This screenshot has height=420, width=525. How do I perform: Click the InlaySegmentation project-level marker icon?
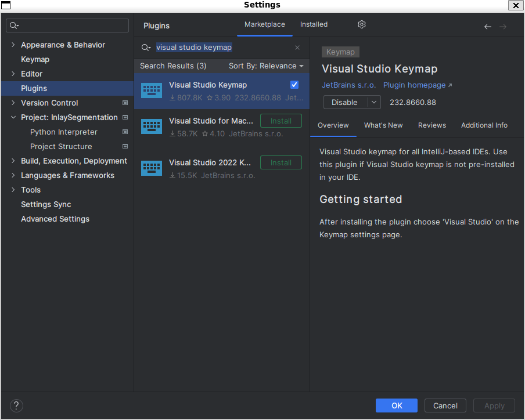[125, 117]
